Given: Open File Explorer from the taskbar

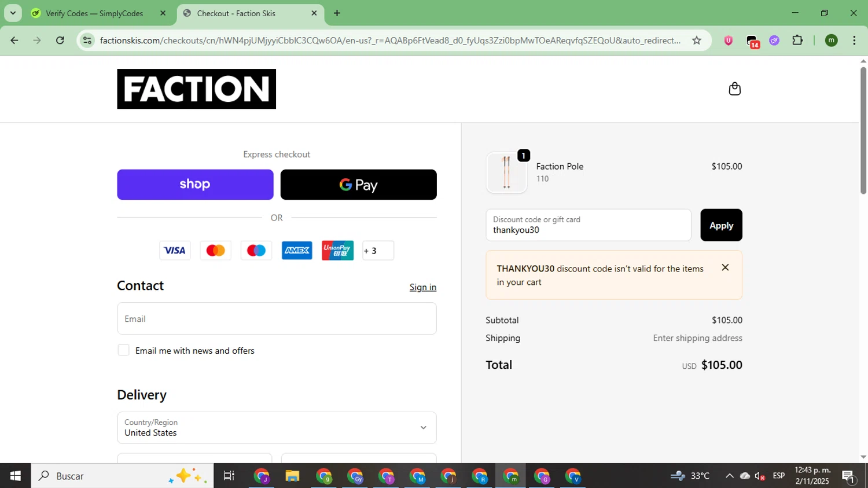Looking at the screenshot, I should (292, 476).
